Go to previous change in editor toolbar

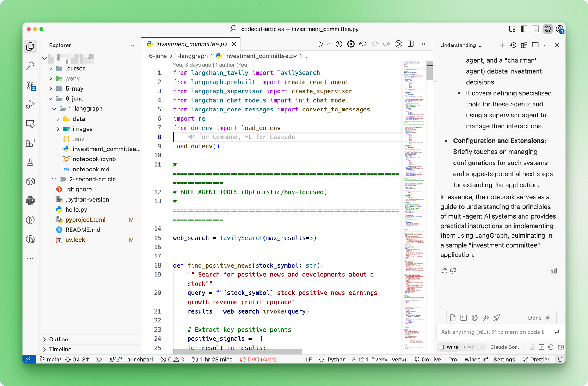click(363, 44)
